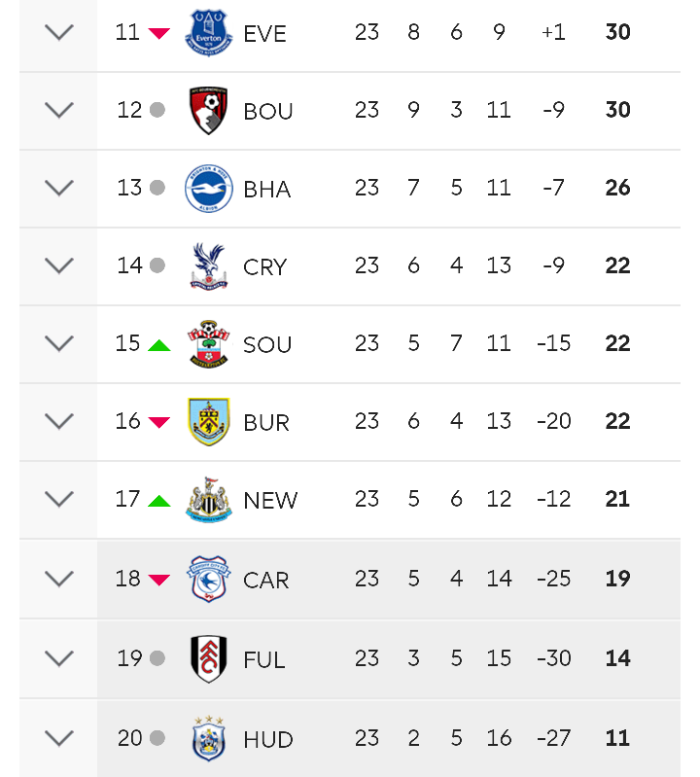Click the Bournemouth club crest

209,111
